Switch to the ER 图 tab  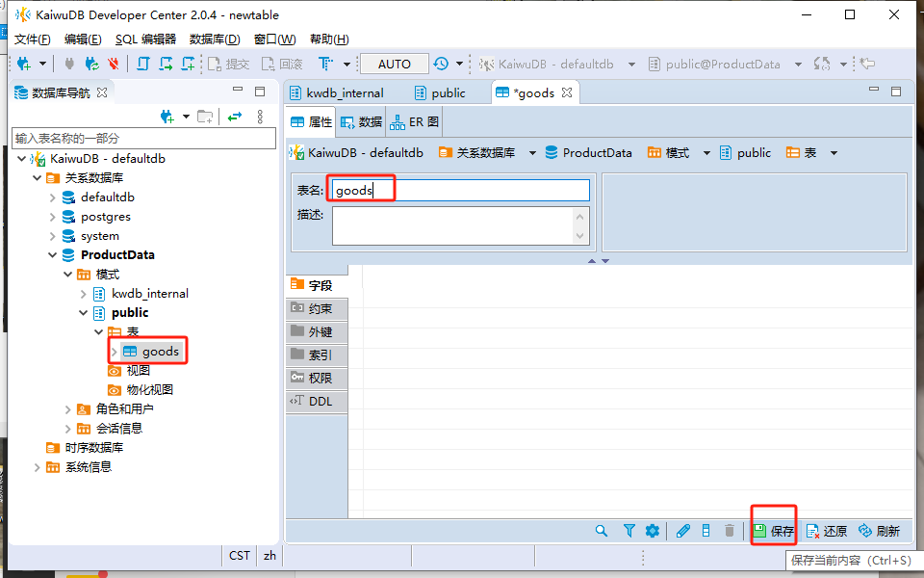click(x=415, y=122)
